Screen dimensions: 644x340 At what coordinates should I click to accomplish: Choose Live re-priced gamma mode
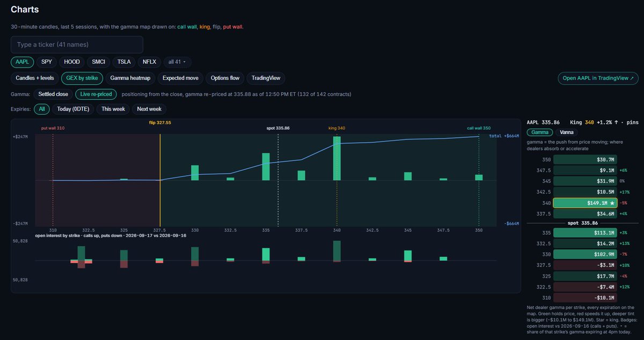click(96, 94)
